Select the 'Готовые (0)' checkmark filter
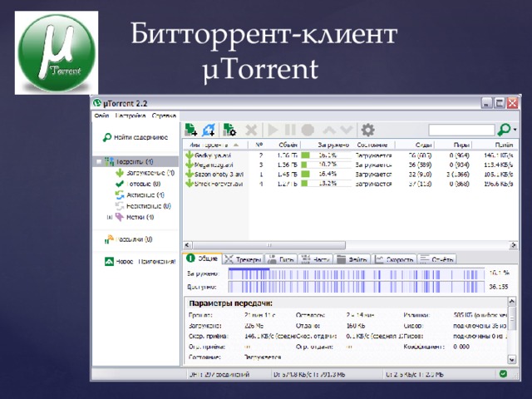The image size is (532, 399). point(138,184)
